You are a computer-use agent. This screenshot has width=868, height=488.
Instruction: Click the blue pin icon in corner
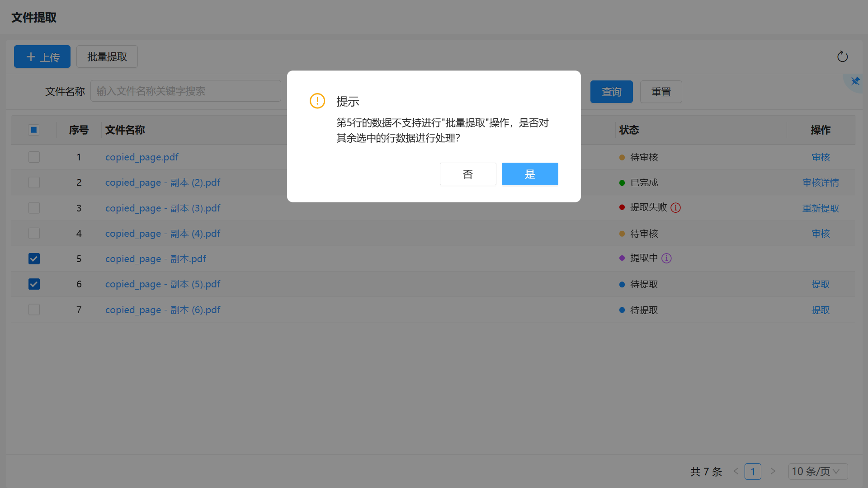855,81
